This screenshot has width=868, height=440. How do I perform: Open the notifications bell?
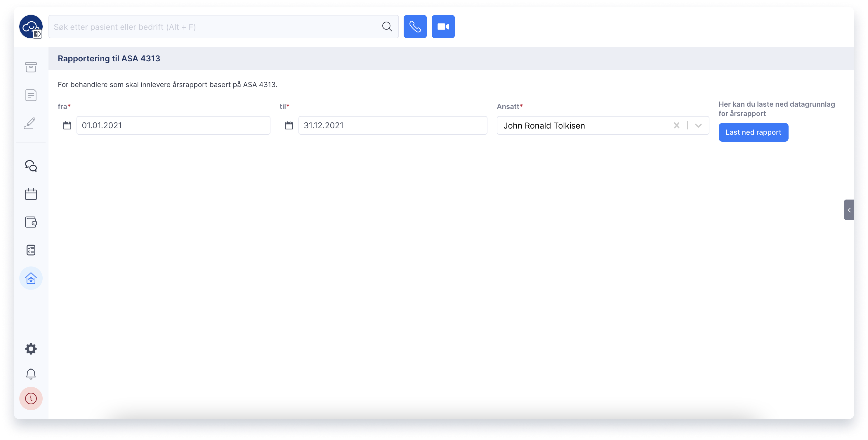[31, 374]
